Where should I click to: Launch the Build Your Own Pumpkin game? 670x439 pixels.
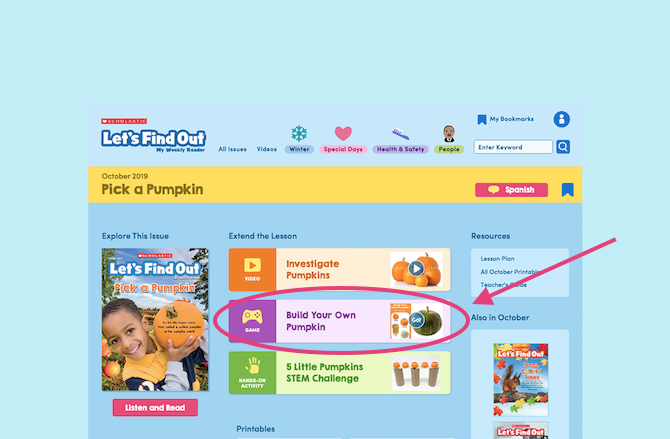tap(339, 321)
